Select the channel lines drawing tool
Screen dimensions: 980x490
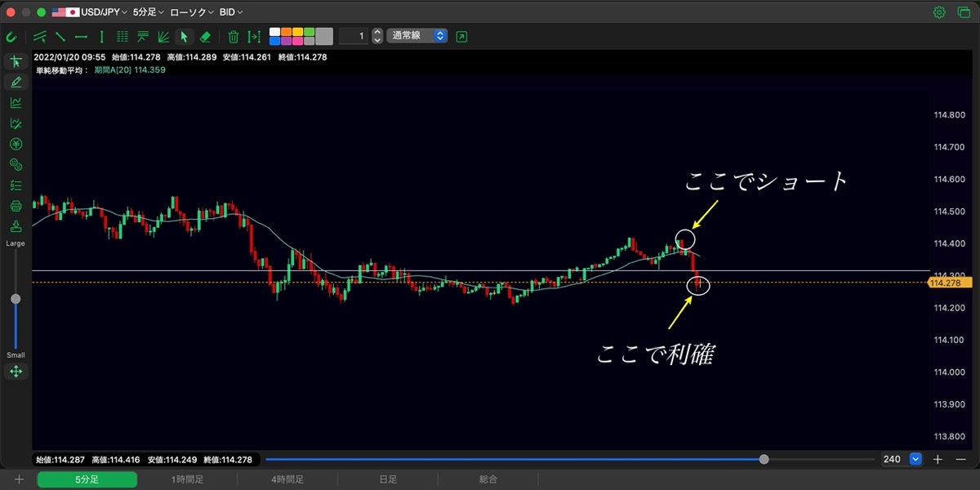point(39,37)
